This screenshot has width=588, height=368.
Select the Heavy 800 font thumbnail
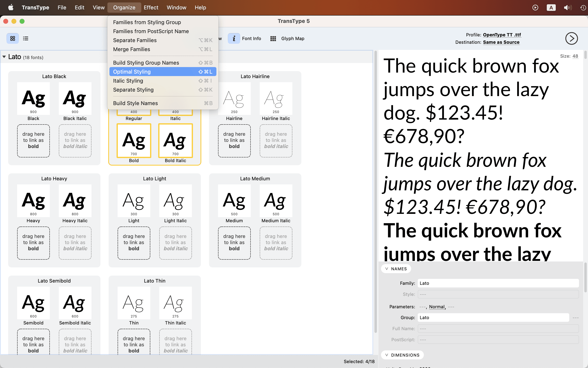(33, 201)
